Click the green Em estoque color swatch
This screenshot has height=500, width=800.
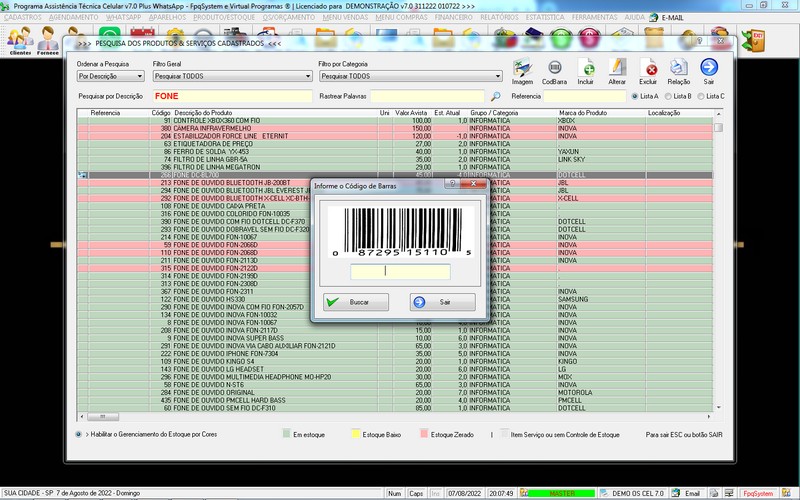pos(286,434)
